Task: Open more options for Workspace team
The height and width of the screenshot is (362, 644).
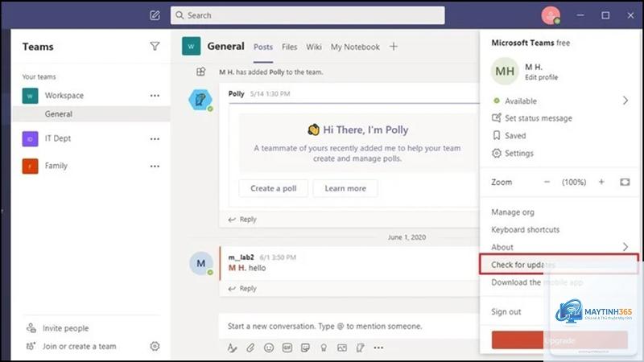Action: [155, 96]
